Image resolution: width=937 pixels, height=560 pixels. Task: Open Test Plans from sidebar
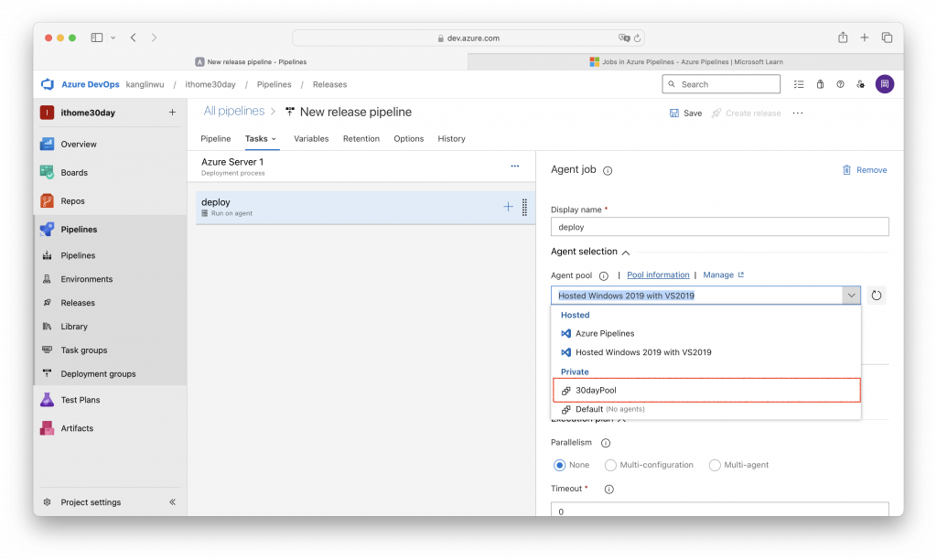pyautogui.click(x=81, y=400)
